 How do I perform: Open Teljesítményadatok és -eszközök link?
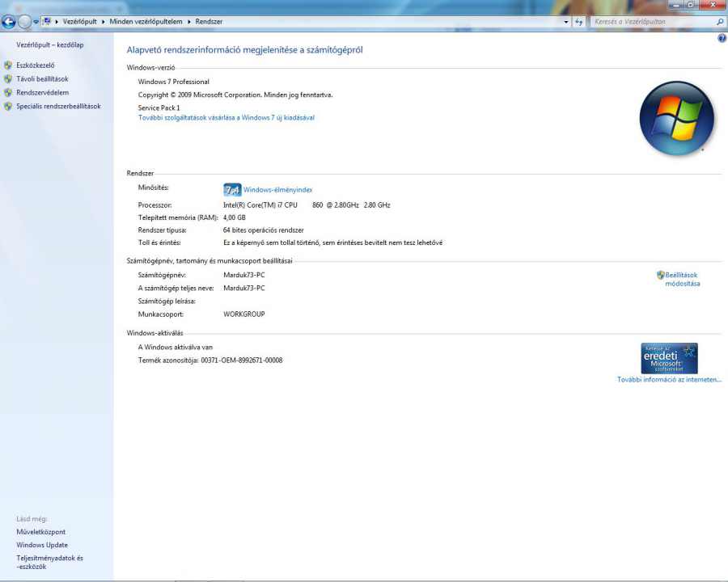coord(49,562)
